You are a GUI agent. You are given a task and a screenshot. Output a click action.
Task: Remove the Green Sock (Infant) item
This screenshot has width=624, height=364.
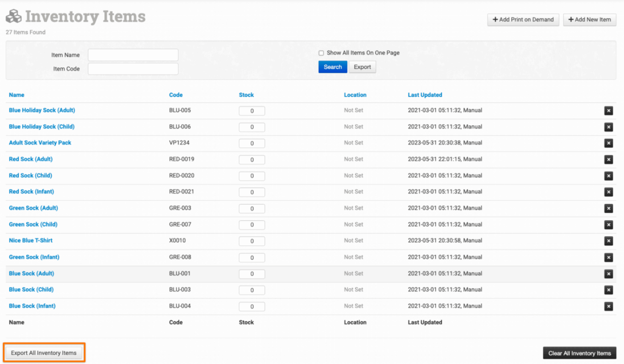pyautogui.click(x=608, y=257)
